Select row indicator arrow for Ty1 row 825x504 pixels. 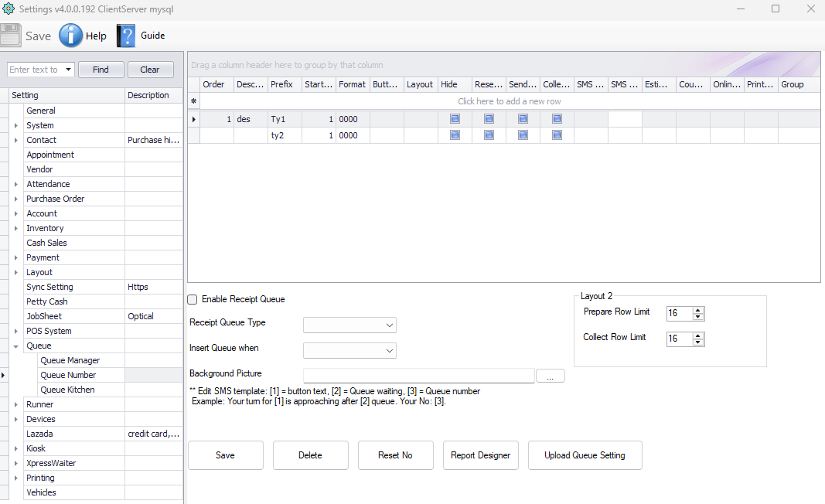[193, 119]
